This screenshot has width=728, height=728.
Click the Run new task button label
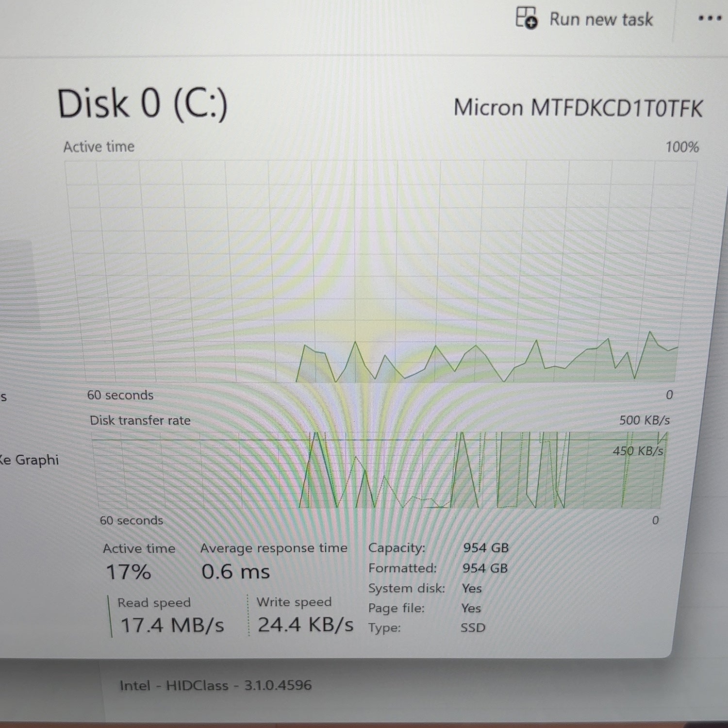601,19
